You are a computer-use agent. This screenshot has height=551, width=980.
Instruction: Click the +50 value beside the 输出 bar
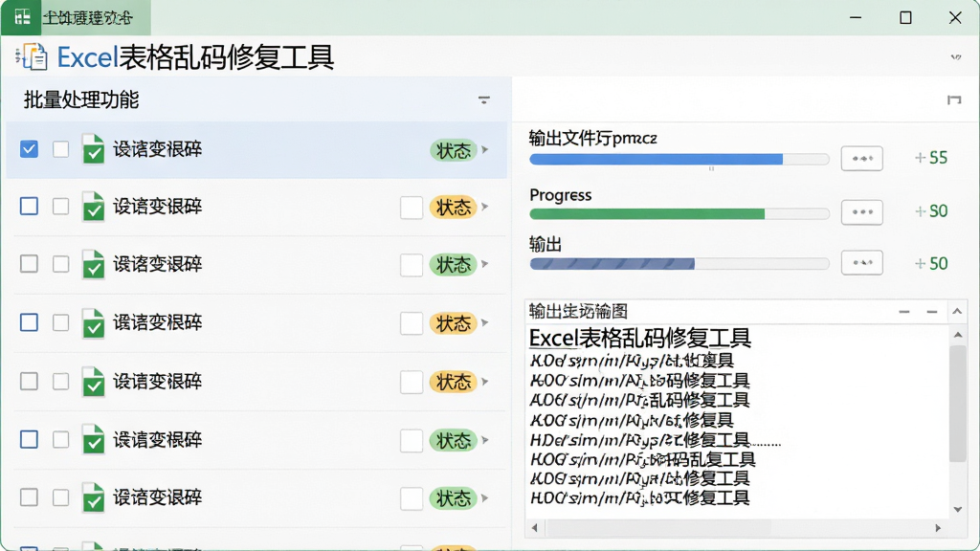pyautogui.click(x=931, y=264)
